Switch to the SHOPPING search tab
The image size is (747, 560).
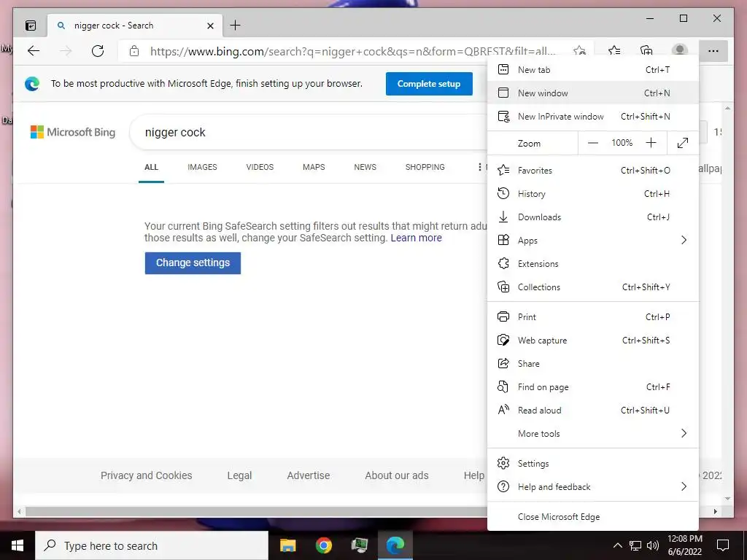point(425,167)
